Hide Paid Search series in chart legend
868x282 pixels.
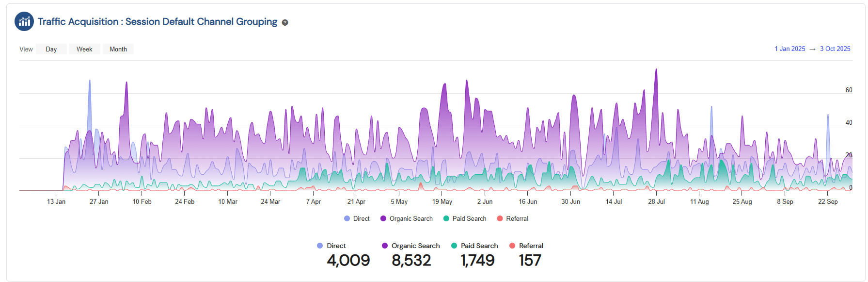[465, 219]
